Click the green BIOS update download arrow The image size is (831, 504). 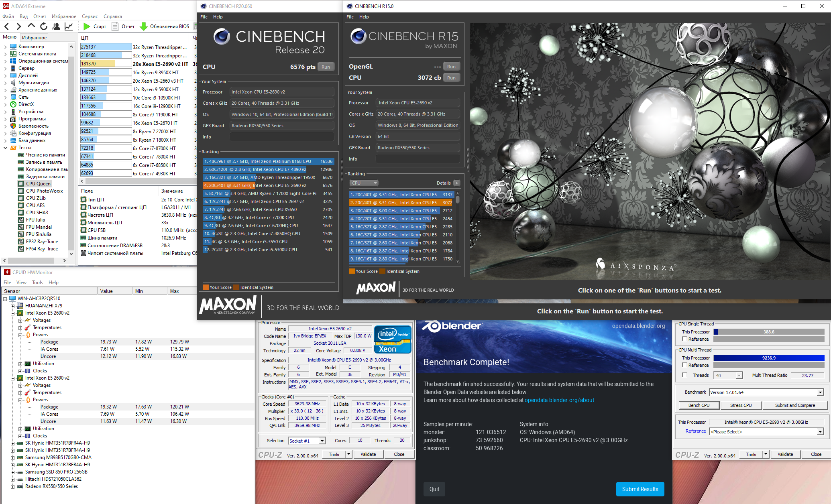tap(143, 26)
